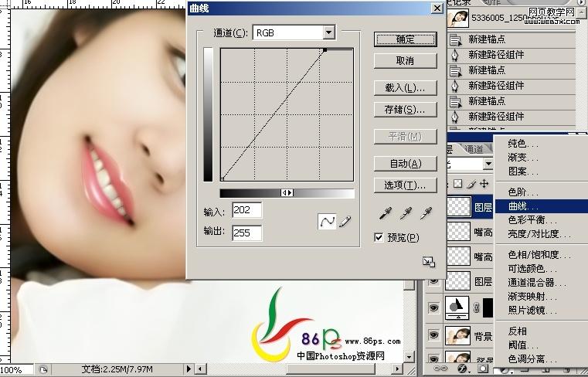The image size is (588, 377).
Task: Switch to the 动作 actions tab
Action: tap(492, 2)
